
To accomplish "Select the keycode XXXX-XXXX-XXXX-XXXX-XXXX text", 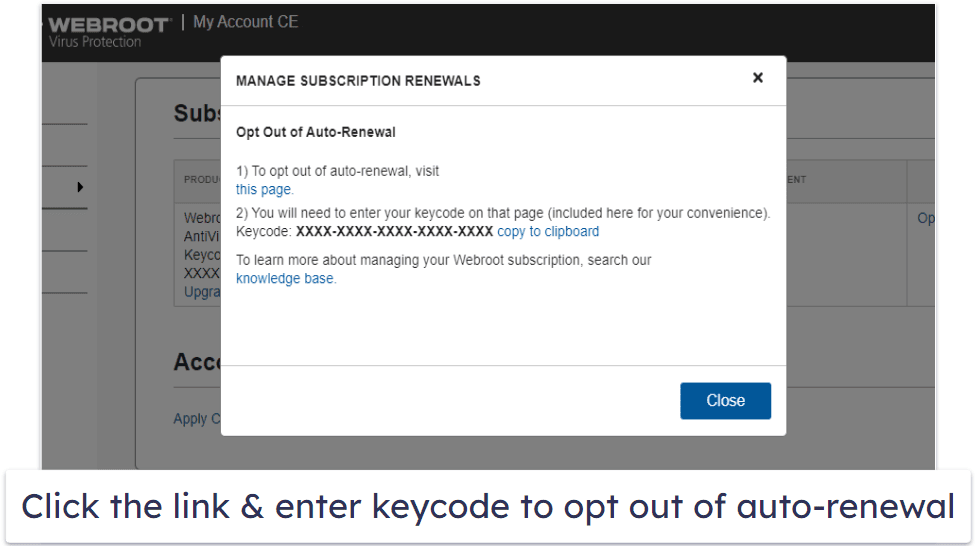I will [x=394, y=232].
